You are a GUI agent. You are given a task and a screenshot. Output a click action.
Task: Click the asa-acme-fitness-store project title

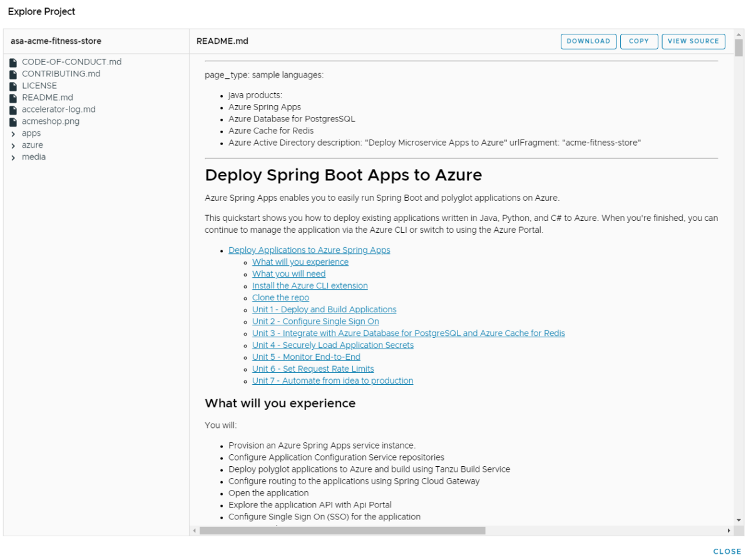[56, 41]
